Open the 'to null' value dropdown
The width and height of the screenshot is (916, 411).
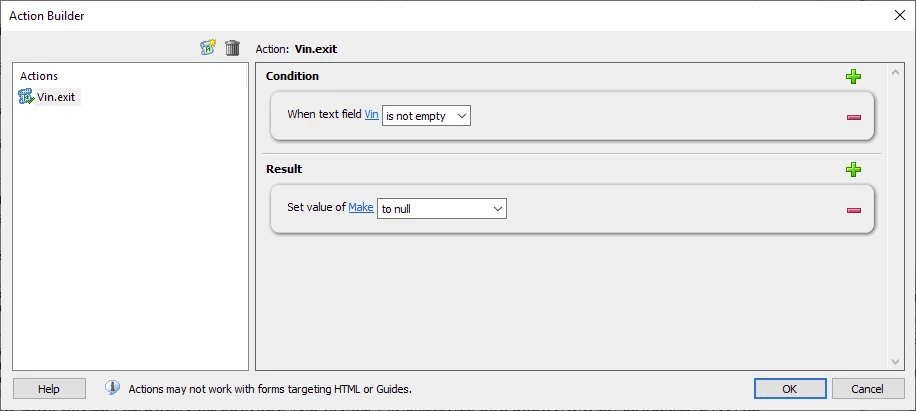point(442,208)
